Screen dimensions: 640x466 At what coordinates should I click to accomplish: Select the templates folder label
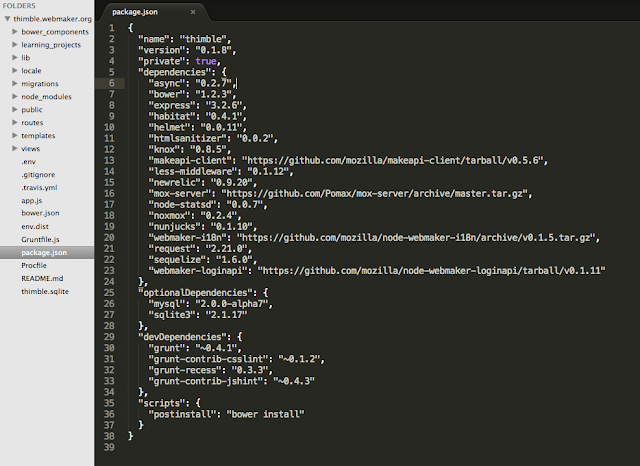pos(38,135)
